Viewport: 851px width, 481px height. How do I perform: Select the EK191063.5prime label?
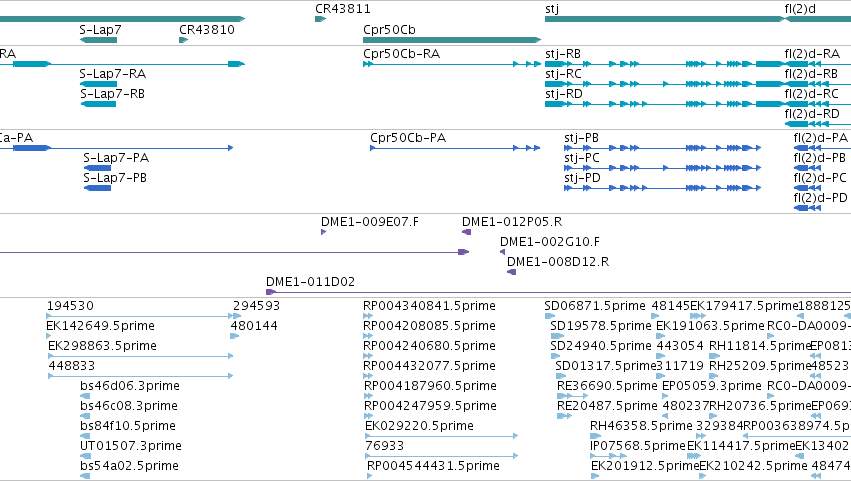coord(710,326)
